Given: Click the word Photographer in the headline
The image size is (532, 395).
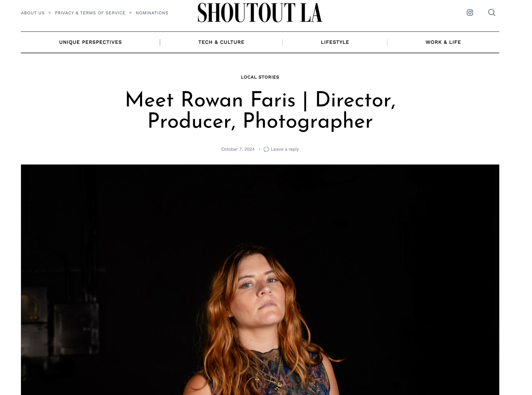Looking at the screenshot, I should point(308,121).
